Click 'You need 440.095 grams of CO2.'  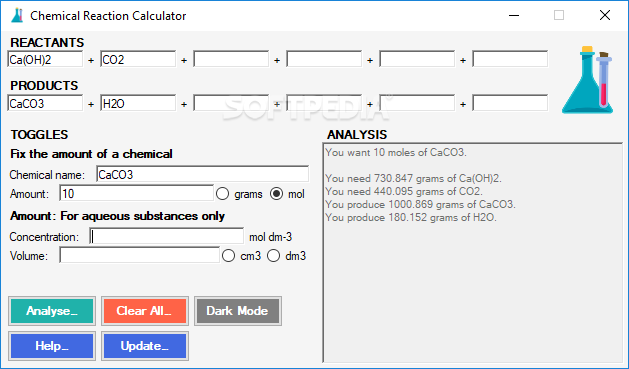tap(404, 191)
